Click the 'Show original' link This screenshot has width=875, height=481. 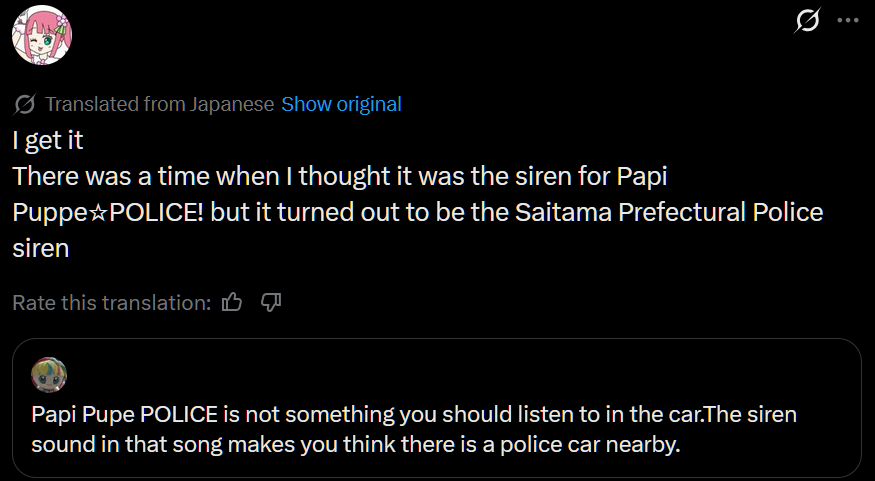[x=341, y=104]
